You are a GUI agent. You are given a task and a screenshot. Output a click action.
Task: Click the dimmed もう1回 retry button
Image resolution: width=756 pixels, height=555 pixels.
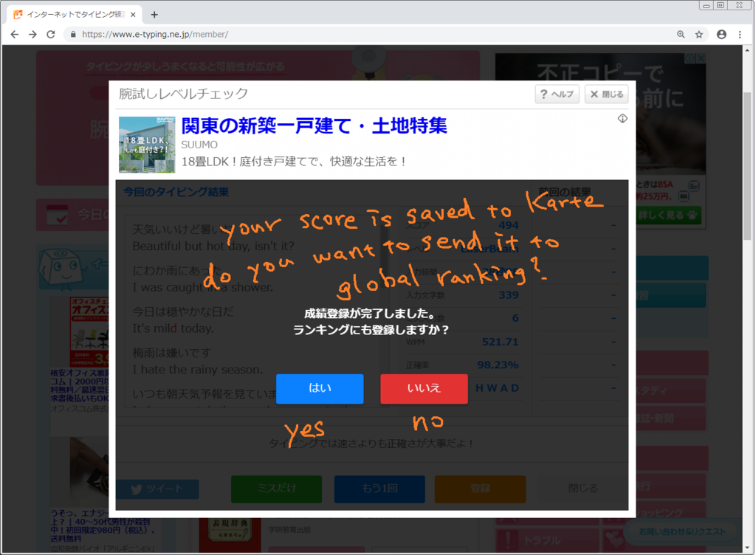(379, 489)
